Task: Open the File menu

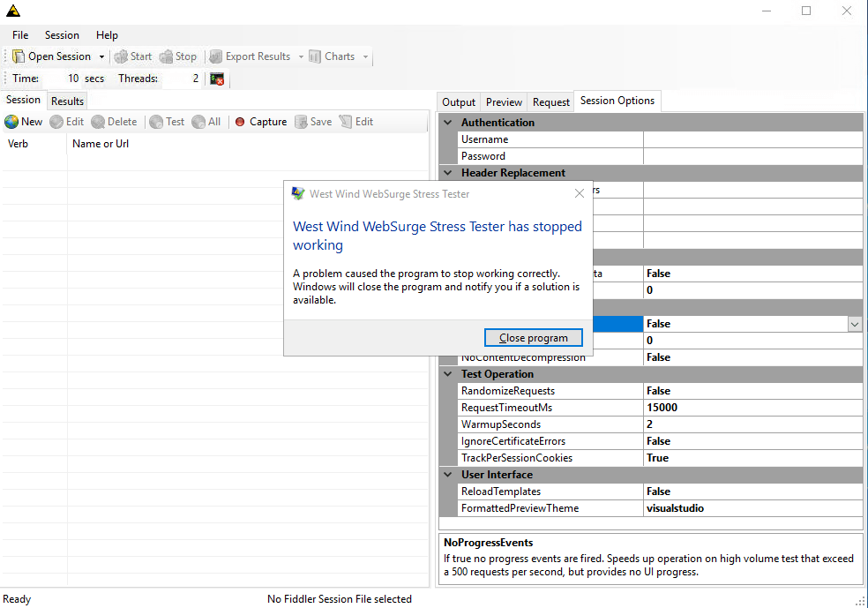Action: [20, 35]
